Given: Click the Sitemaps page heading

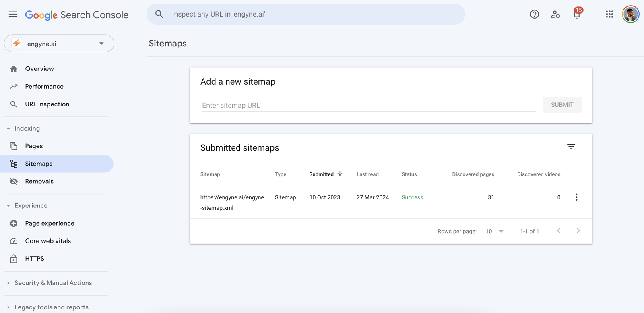Looking at the screenshot, I should 167,44.
